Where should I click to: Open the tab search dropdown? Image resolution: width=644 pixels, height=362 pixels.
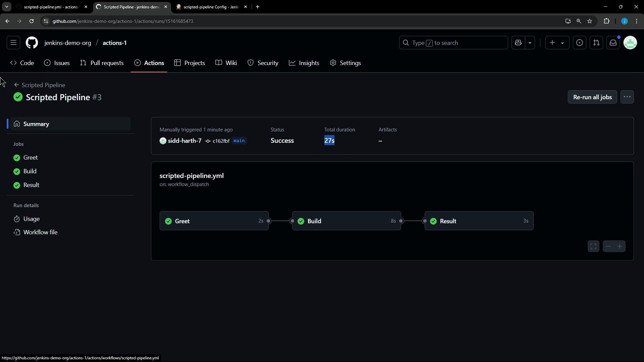(x=6, y=7)
